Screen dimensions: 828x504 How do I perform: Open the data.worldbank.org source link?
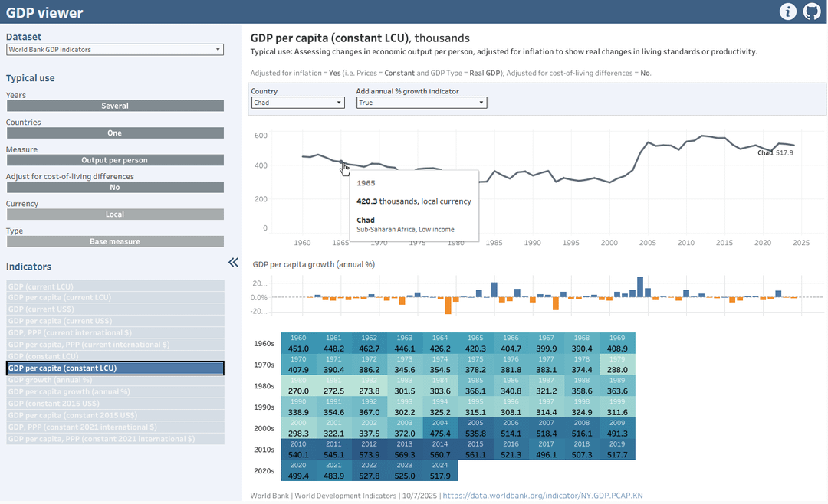[x=543, y=496]
